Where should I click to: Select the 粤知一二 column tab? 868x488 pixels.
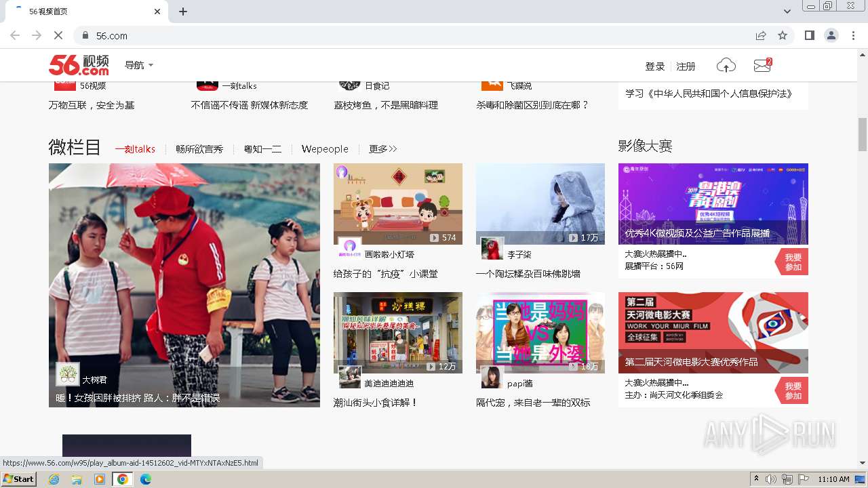click(x=262, y=149)
